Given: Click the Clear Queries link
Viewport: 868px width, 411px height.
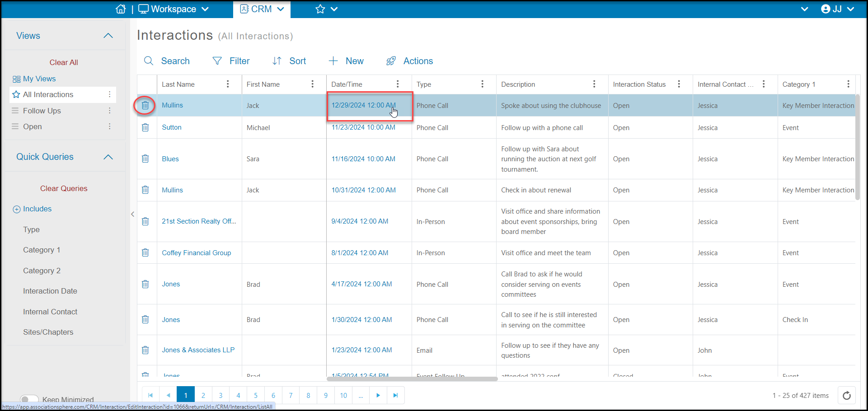Looking at the screenshot, I should [x=64, y=188].
